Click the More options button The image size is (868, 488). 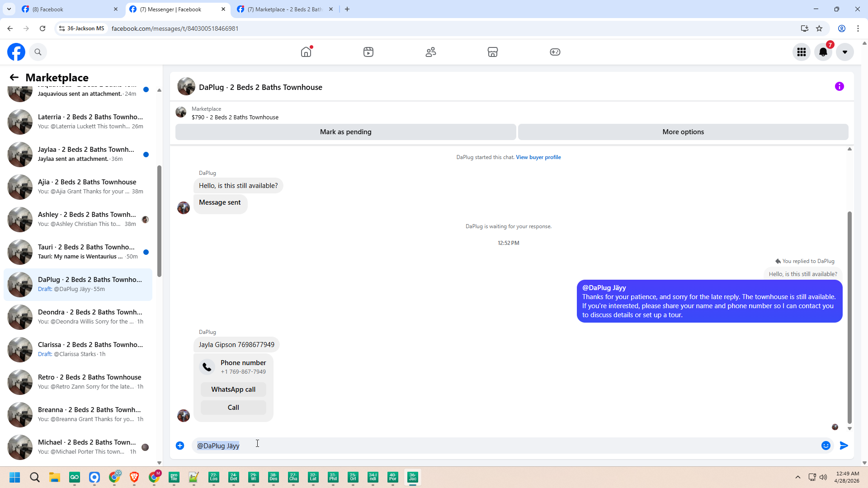coord(683,132)
